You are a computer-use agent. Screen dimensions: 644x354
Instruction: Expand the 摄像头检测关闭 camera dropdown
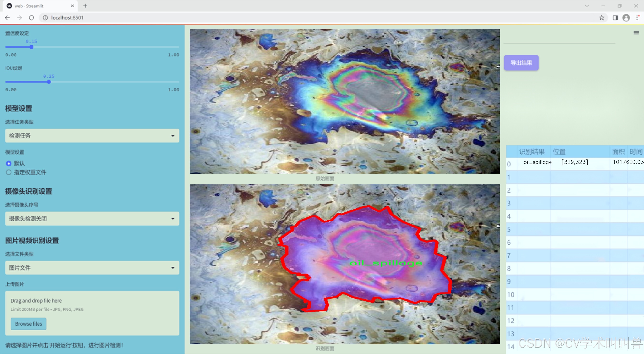pyautogui.click(x=92, y=218)
